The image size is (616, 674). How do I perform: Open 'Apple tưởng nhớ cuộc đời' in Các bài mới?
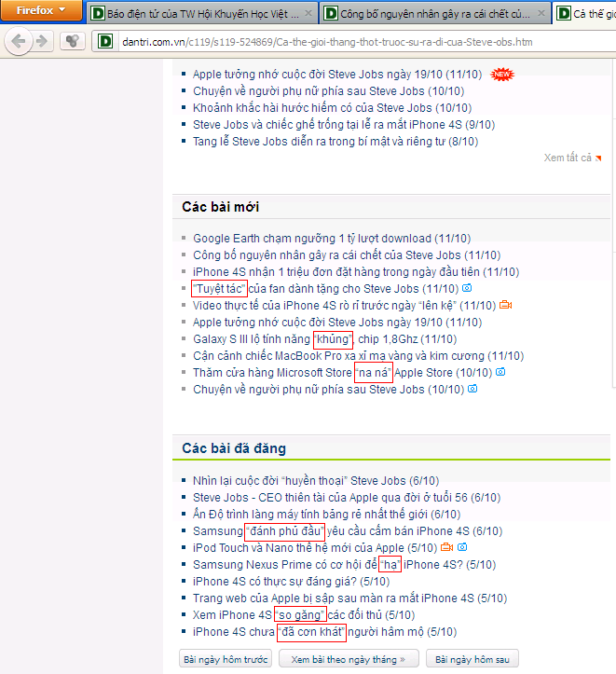click(337, 322)
